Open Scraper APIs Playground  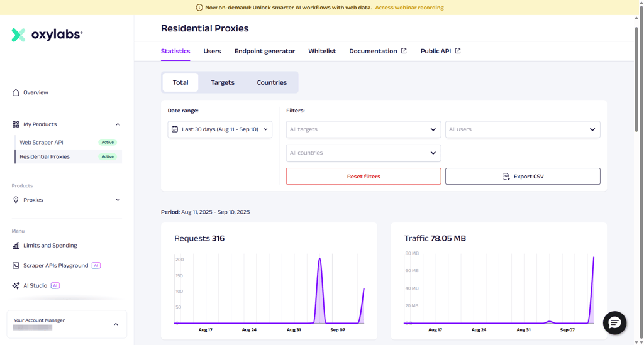[56, 265]
